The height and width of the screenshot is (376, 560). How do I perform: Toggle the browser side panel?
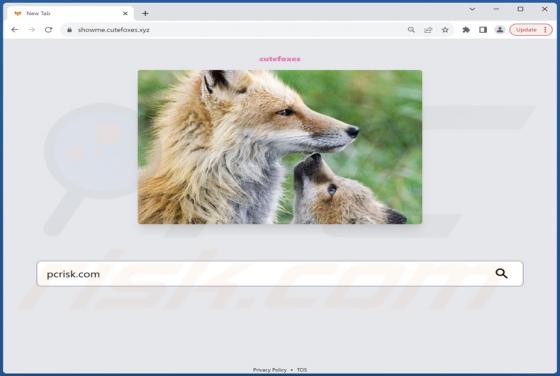483,30
